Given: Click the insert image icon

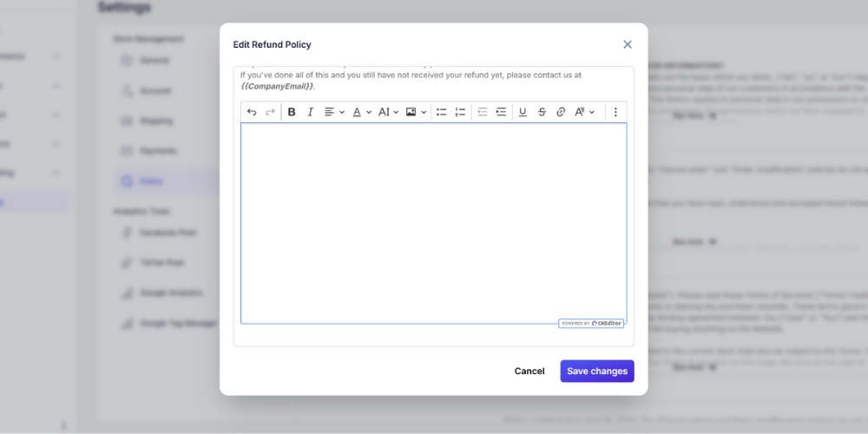Looking at the screenshot, I should 411,112.
